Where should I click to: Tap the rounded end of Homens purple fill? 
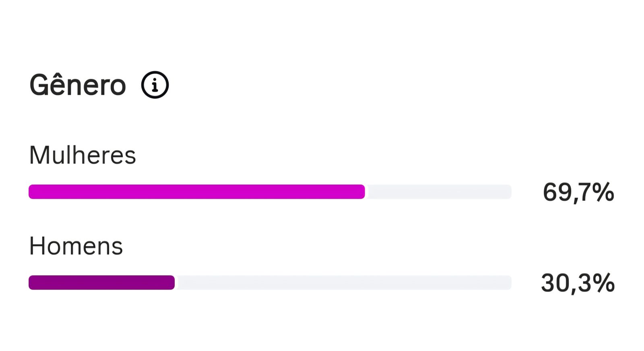[x=171, y=282]
